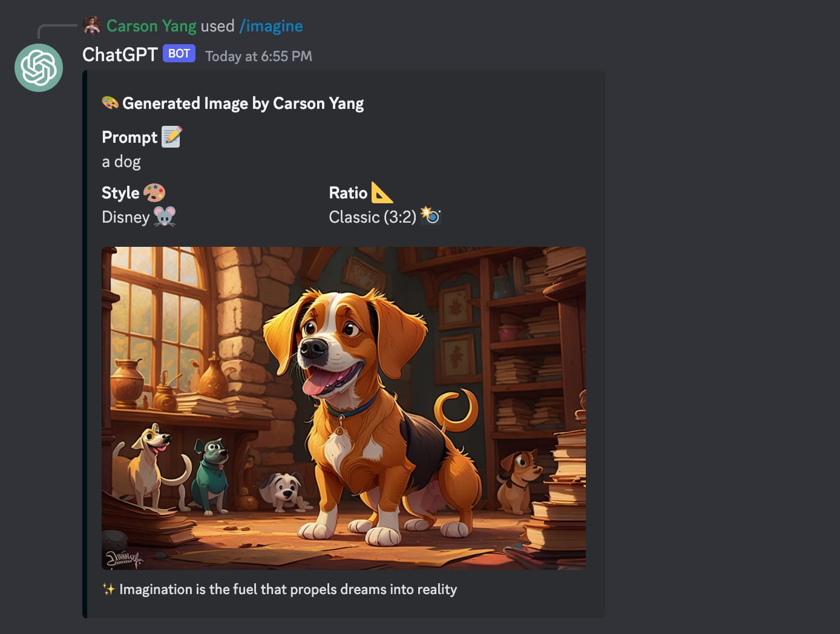The image size is (840, 634).
Task: Click the camera flash emoji after Classic (3:2)
Action: tap(431, 215)
